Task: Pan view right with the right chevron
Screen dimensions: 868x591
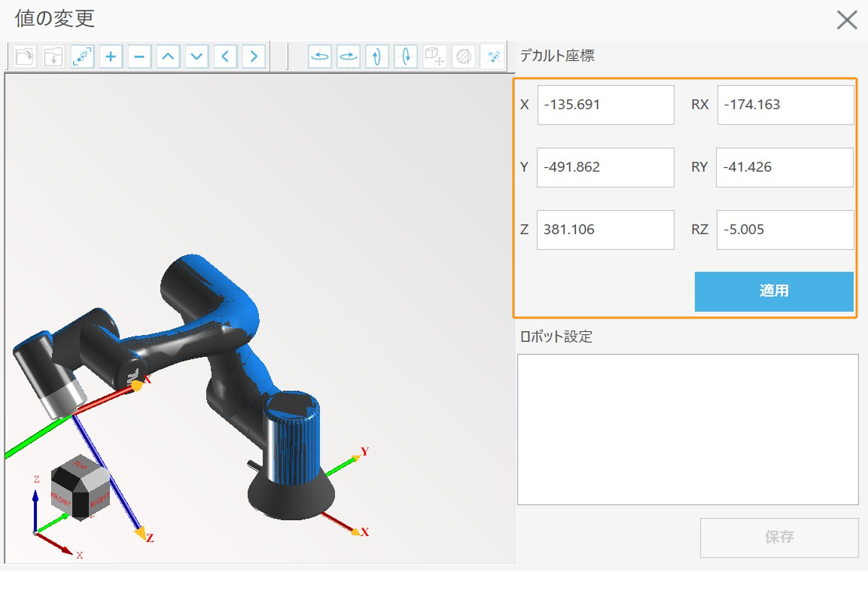Action: coord(254,56)
